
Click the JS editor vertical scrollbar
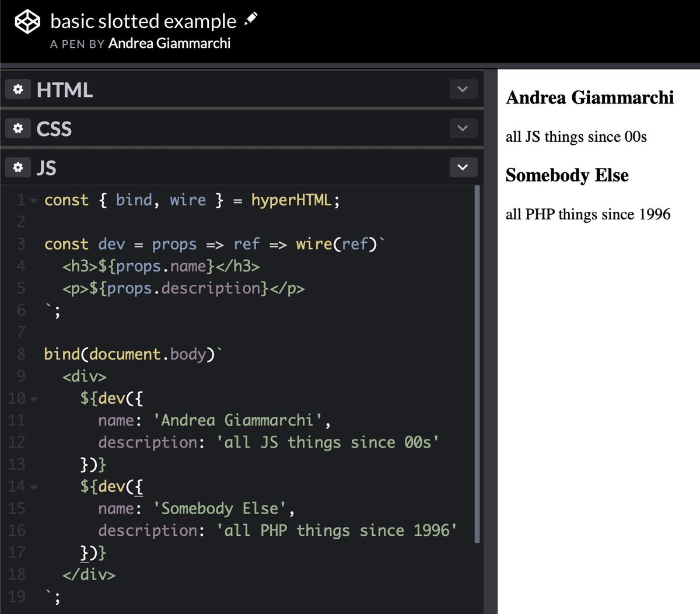click(478, 364)
